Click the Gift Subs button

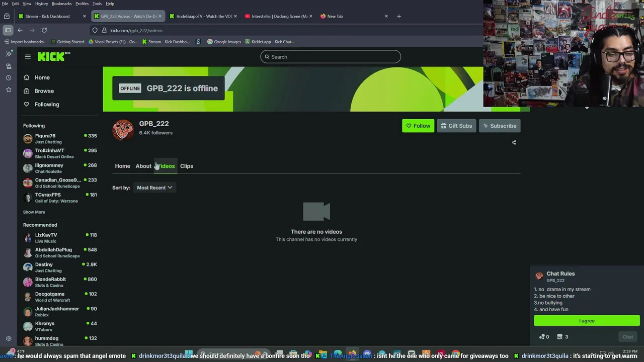456,126
